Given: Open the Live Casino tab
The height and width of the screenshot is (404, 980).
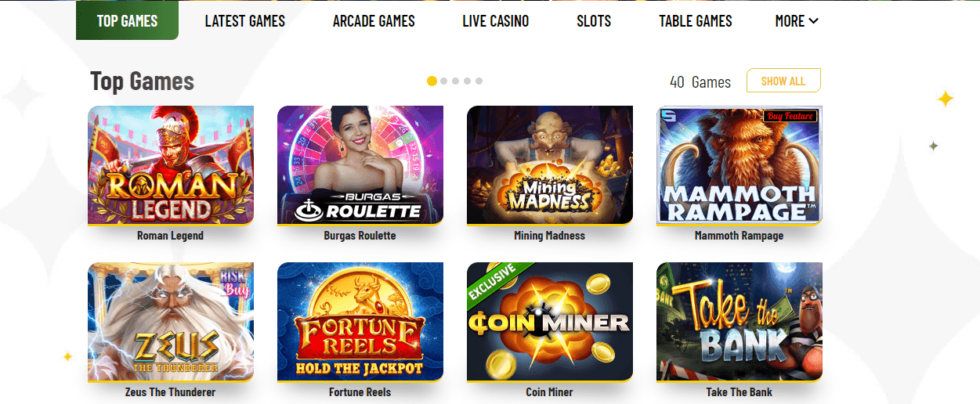Looking at the screenshot, I should point(496,21).
